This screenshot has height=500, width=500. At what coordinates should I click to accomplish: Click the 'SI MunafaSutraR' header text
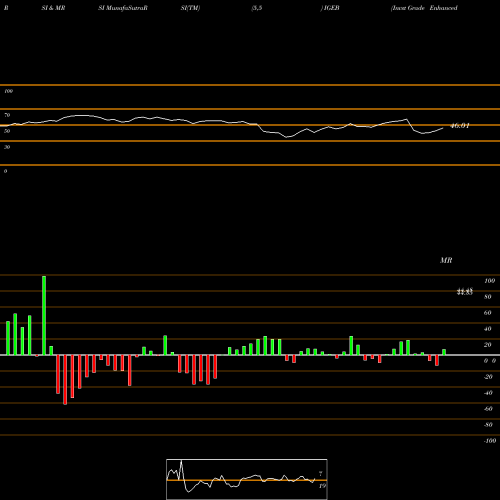click(123, 8)
